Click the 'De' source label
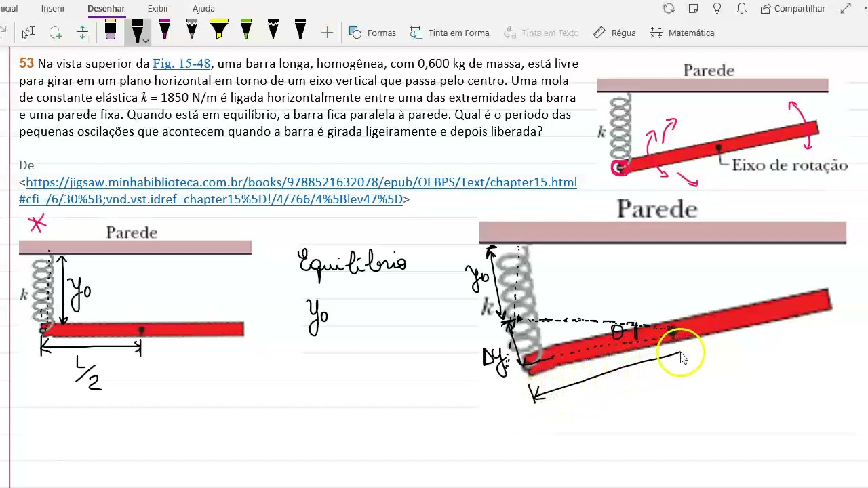This screenshot has height=488, width=868. coord(26,165)
